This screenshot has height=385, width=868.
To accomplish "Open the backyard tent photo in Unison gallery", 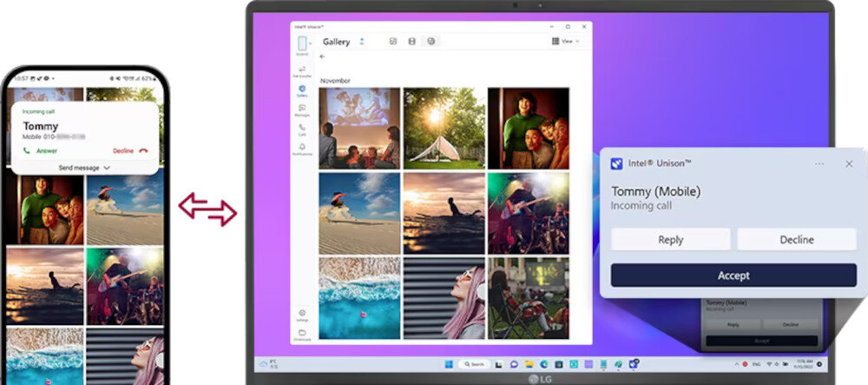I will click(x=444, y=128).
